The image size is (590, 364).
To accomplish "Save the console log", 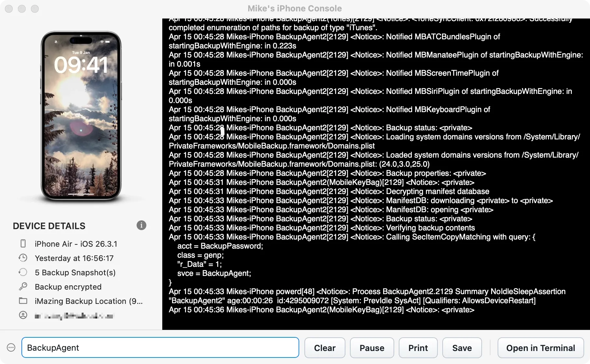I will click(462, 347).
